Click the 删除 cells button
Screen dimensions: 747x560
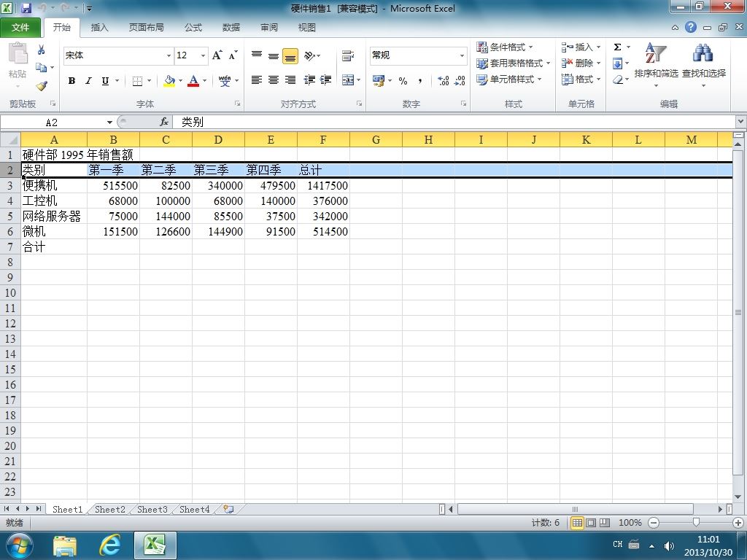[580, 63]
